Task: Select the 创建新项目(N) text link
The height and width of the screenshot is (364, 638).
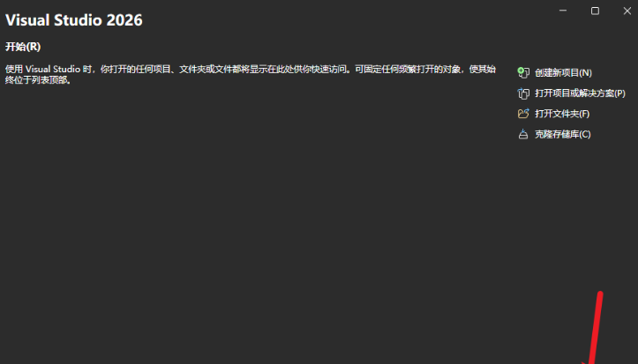Action: click(563, 73)
